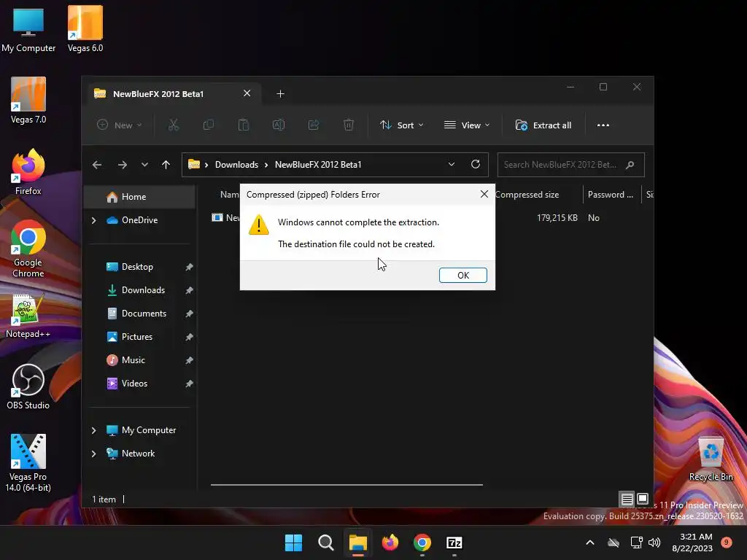This screenshot has width=747, height=560.
Task: Select the Notepad++ desktop shortcut
Action: click(x=28, y=316)
